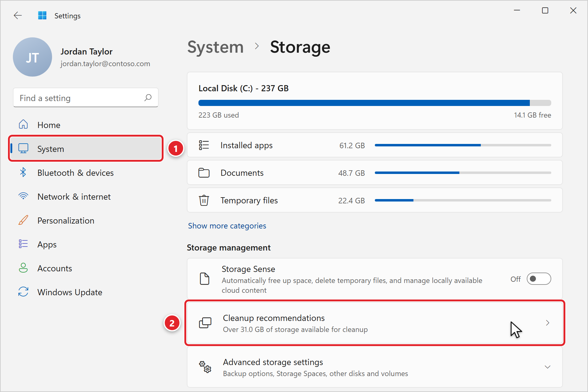Click Show more categories link

coord(227,226)
